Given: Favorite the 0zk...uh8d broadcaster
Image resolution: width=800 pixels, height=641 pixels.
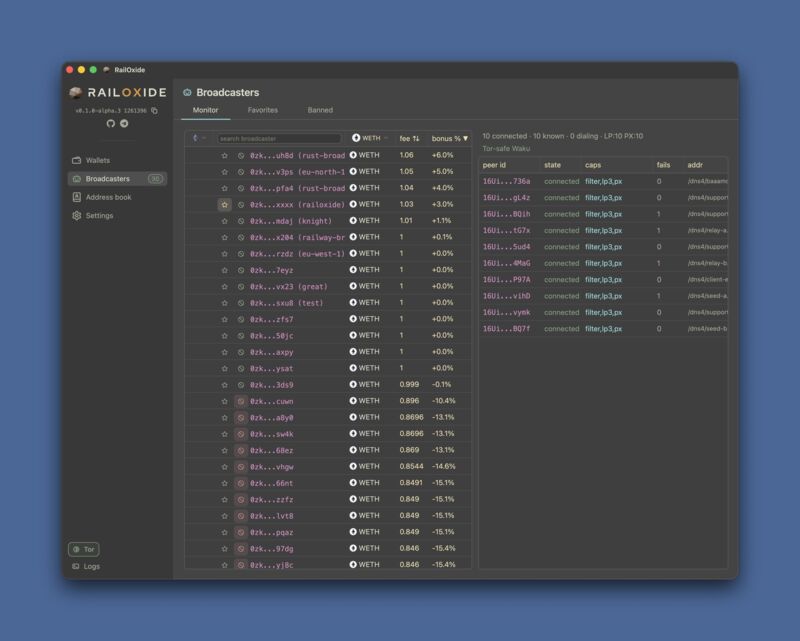Looking at the screenshot, I should click(x=224, y=155).
